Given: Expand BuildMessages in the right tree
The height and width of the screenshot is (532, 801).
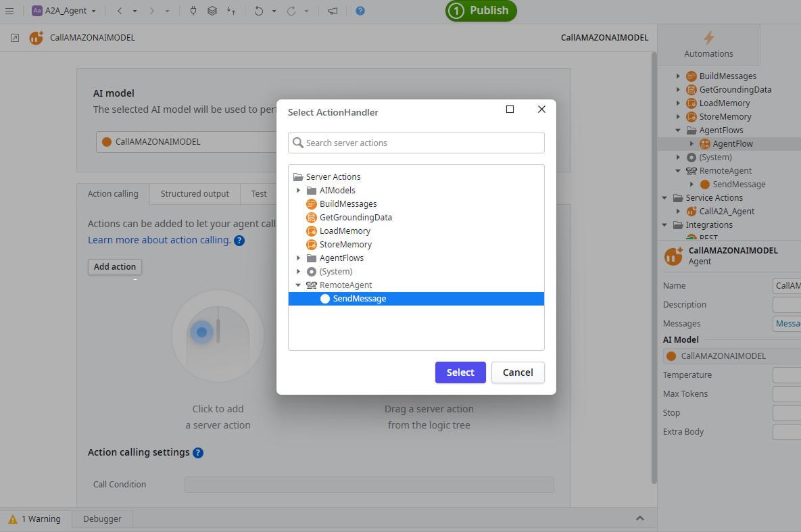Looking at the screenshot, I should click(x=678, y=76).
